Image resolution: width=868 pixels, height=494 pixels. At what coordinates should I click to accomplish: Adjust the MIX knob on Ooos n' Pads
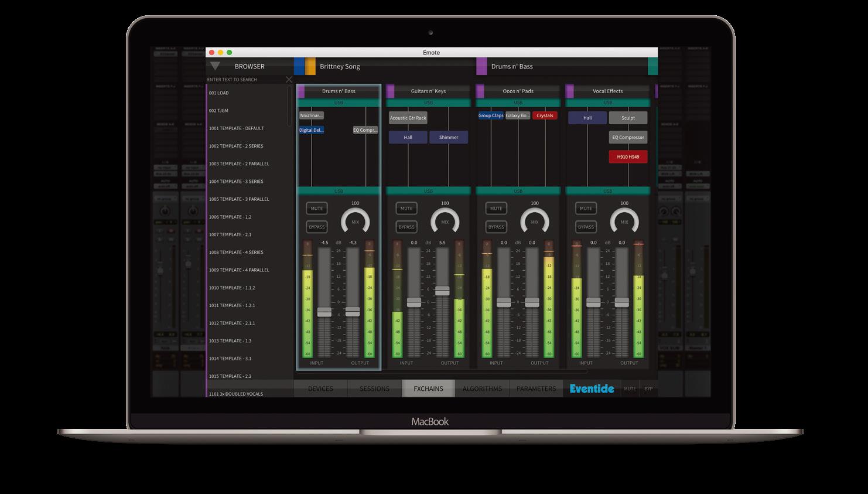tap(534, 222)
